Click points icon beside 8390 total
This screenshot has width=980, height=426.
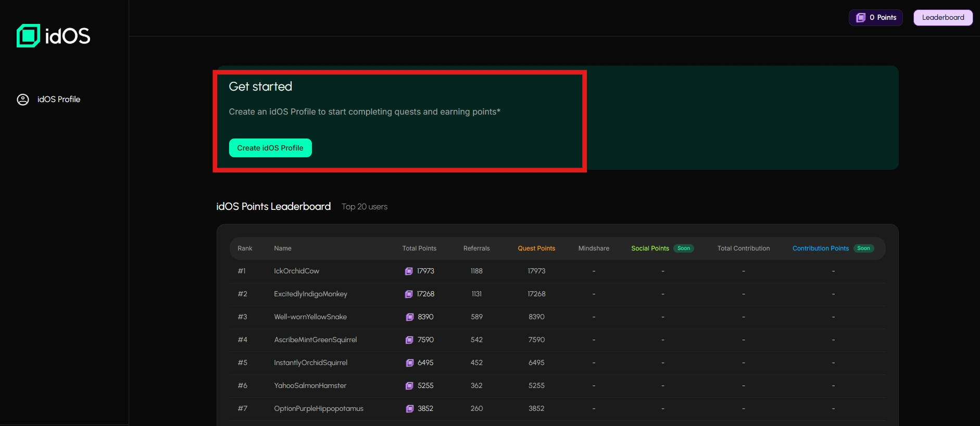point(410,317)
